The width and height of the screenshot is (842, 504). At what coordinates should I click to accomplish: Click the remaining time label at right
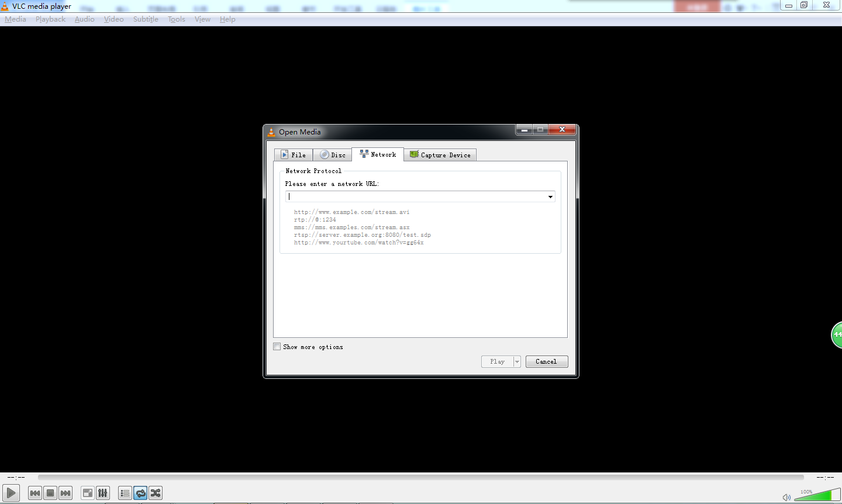[x=825, y=477]
